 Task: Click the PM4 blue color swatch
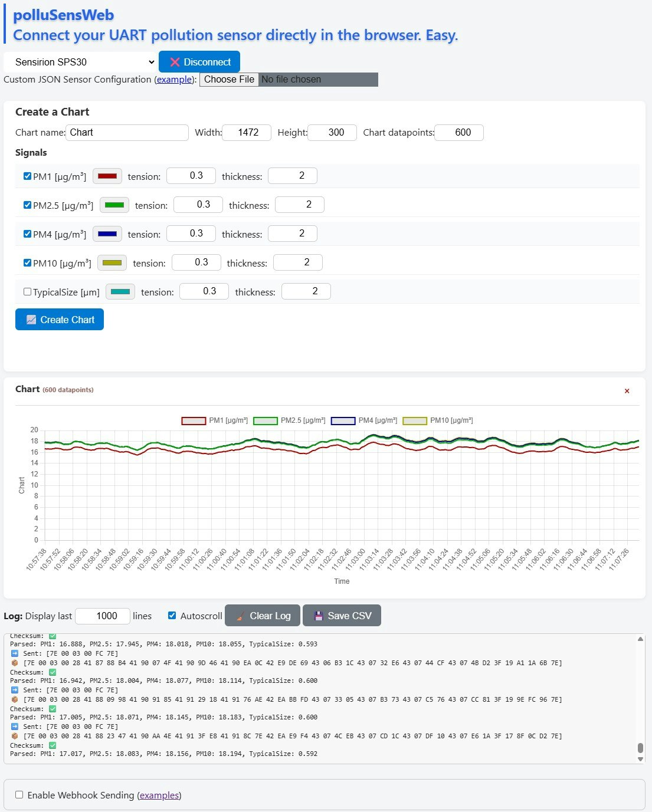107,234
